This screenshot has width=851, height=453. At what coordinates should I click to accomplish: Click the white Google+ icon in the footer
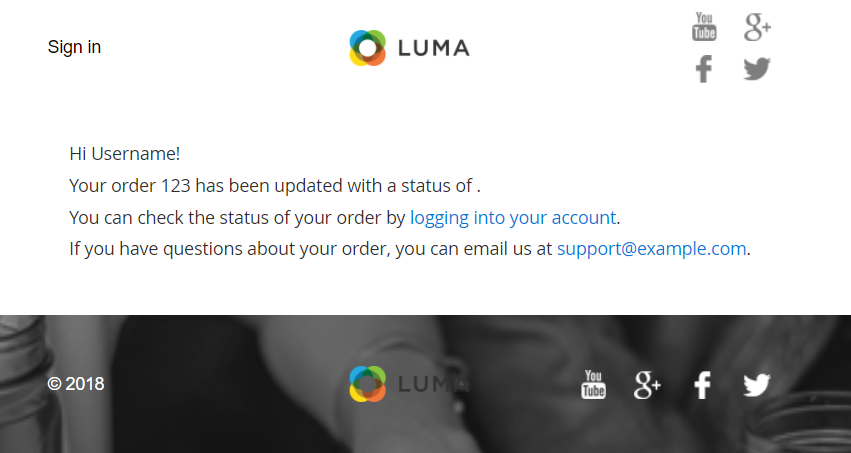point(647,384)
